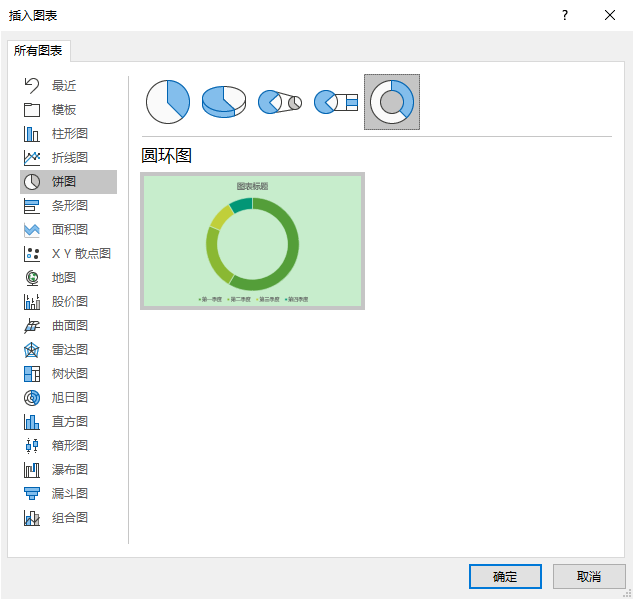Click the help question mark button

(x=565, y=15)
